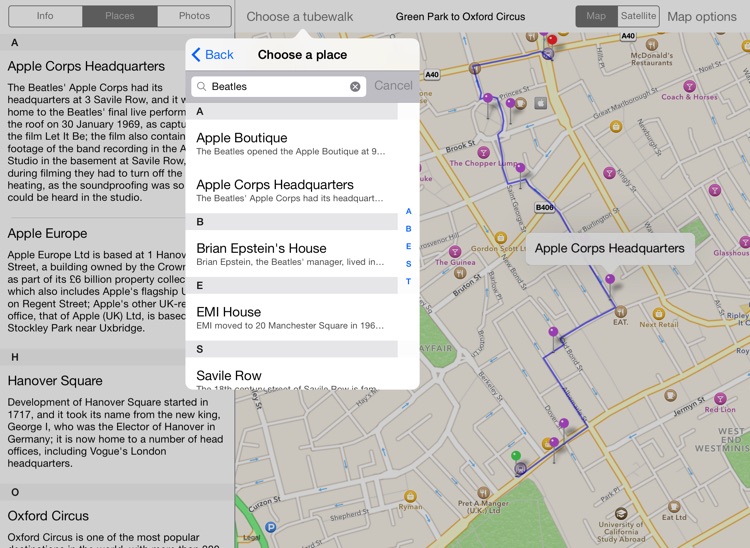Tap the Eat Ltd cafe icon
Image resolution: width=750 pixels, height=548 pixels.
point(673,506)
